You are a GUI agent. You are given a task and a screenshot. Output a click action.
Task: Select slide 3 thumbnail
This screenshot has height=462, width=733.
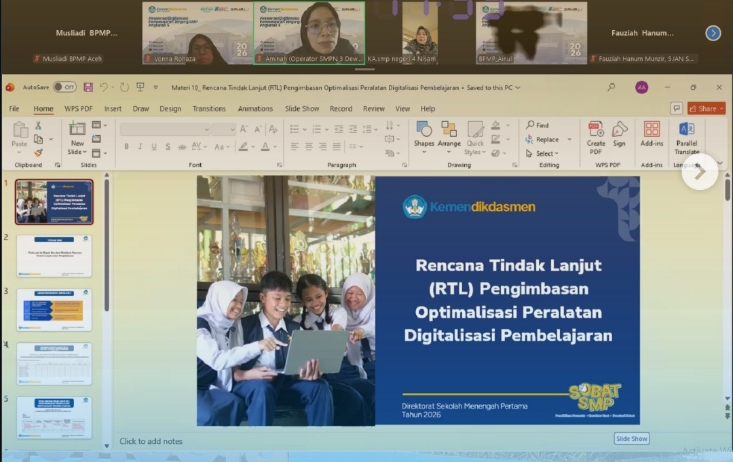[54, 310]
